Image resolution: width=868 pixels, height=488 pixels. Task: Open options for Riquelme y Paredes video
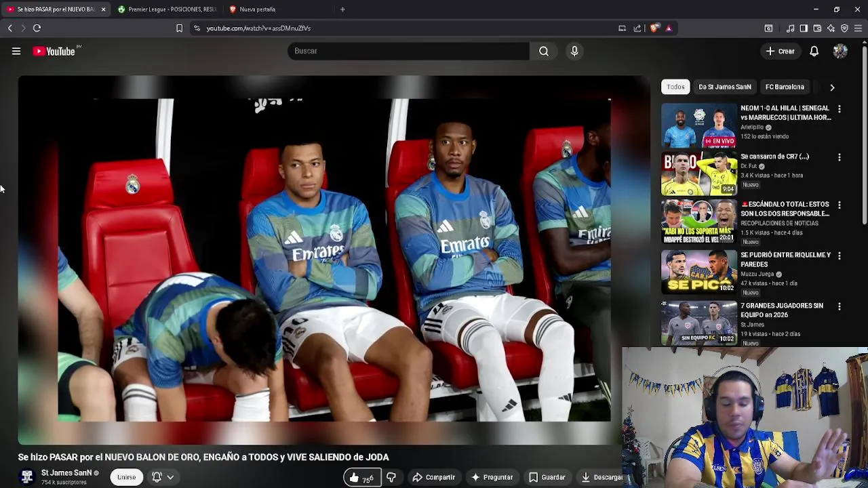pos(840,256)
